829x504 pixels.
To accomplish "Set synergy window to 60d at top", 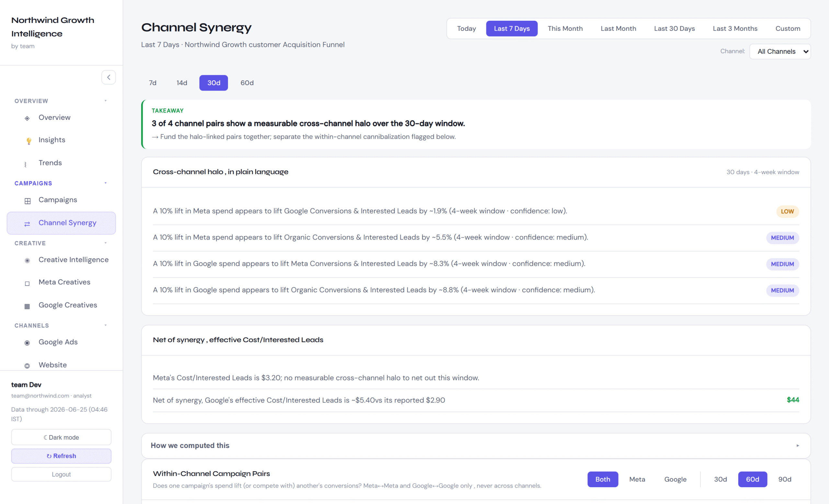I will (x=247, y=83).
